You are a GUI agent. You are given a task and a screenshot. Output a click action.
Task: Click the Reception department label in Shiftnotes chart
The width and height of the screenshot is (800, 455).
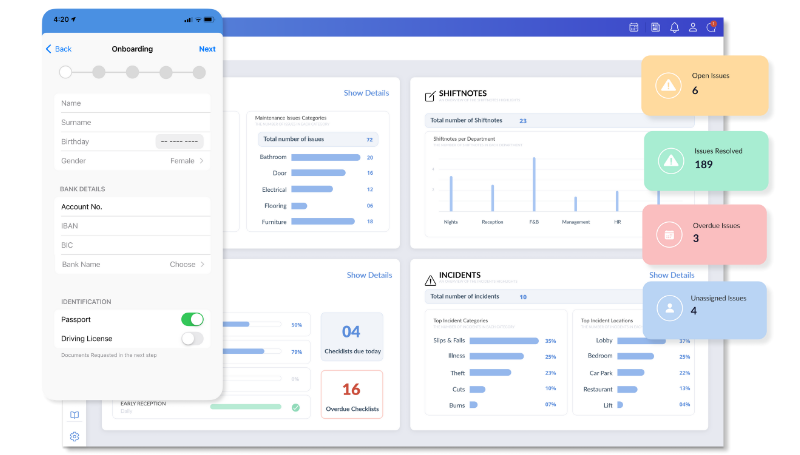pyautogui.click(x=492, y=222)
